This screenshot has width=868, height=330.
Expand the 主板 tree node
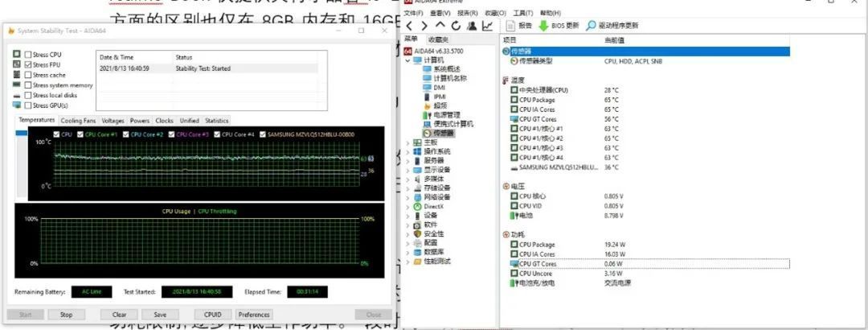coord(408,142)
